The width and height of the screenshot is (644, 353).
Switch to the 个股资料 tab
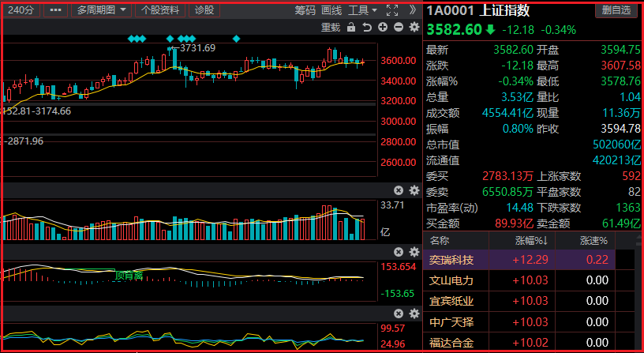coord(160,10)
